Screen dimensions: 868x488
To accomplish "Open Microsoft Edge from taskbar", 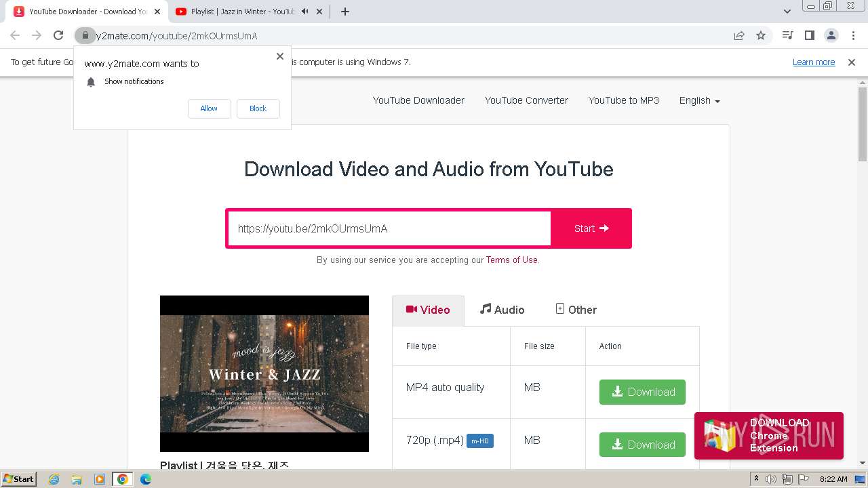I will (x=145, y=479).
